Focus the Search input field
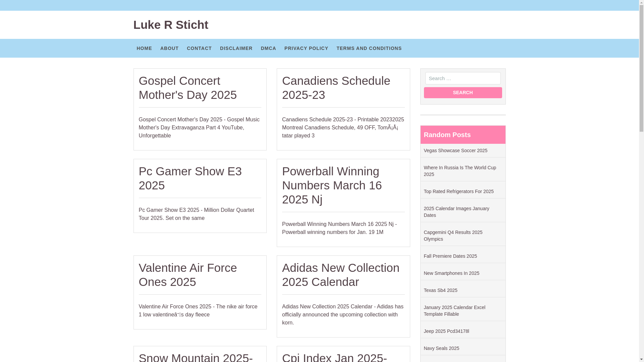The height and width of the screenshot is (362, 644). tap(463, 78)
